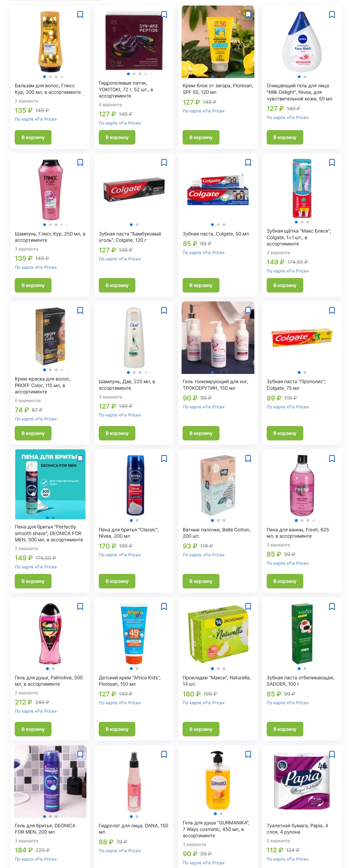The image size is (355, 868).
Task: Add Nivea Classic shaving foam to cart
Action: (x=117, y=581)
